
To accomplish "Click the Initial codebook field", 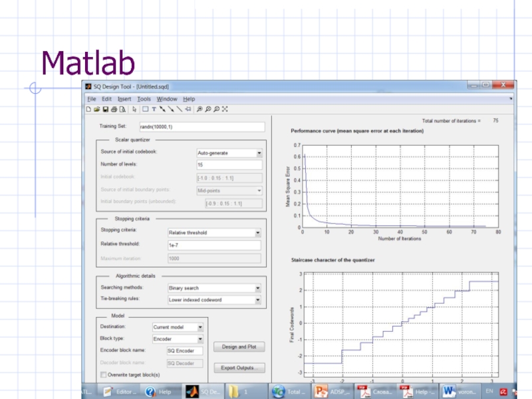I will point(229,178).
